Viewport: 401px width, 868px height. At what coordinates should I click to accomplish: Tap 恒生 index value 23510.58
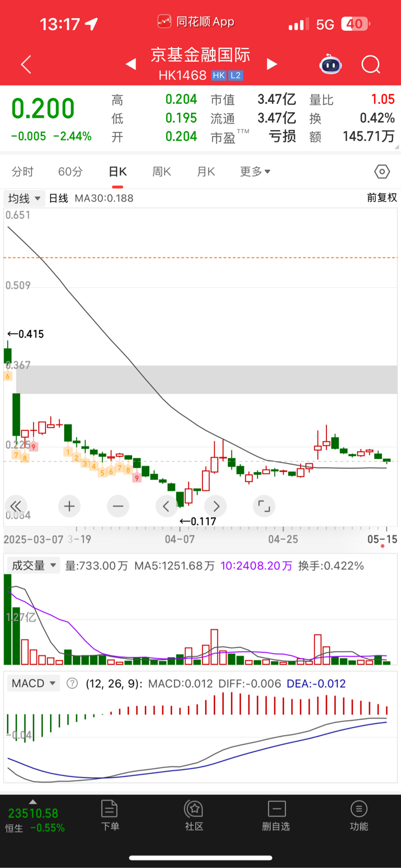pos(33,813)
